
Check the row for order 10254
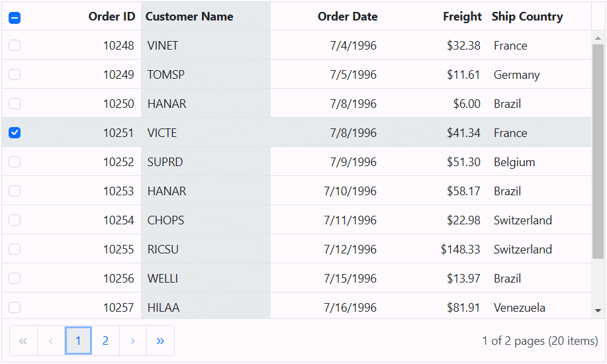pyautogui.click(x=15, y=220)
